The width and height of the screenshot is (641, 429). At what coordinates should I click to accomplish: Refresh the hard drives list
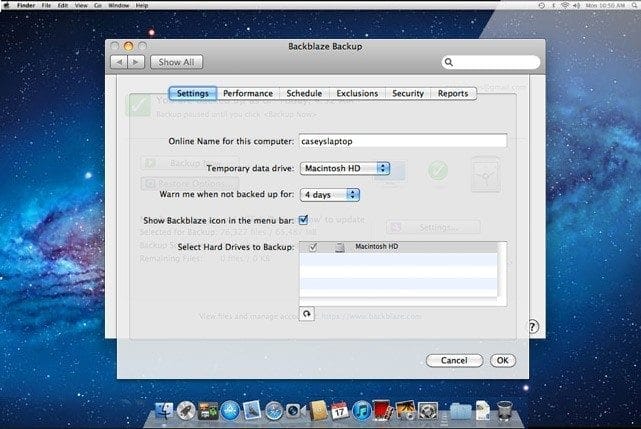[x=307, y=314]
